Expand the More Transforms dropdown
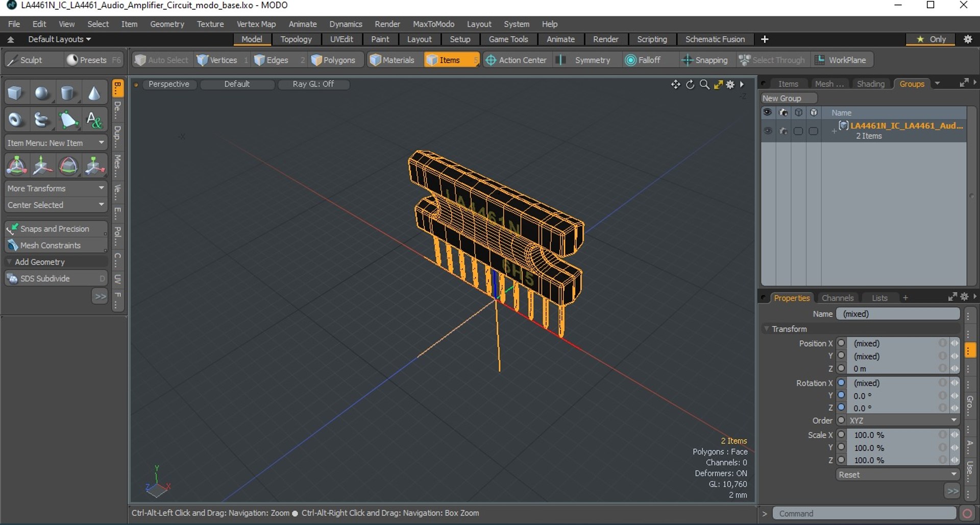The image size is (980, 525). point(56,188)
